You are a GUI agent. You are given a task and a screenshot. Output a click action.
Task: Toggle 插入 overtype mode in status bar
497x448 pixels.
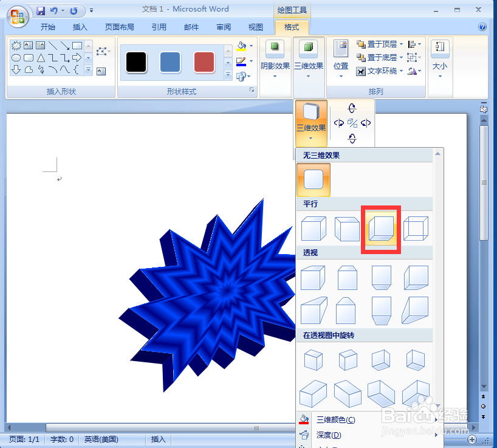(159, 439)
